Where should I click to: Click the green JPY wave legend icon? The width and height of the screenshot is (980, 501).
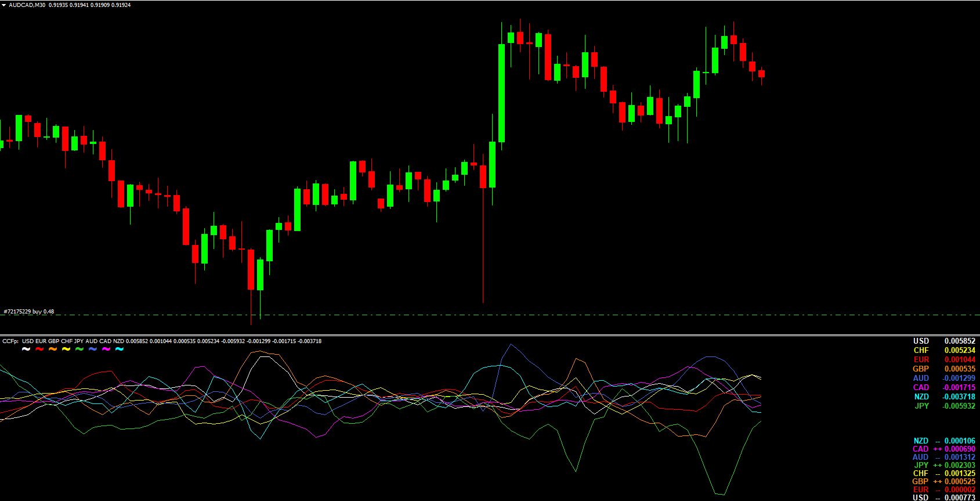click(x=79, y=349)
